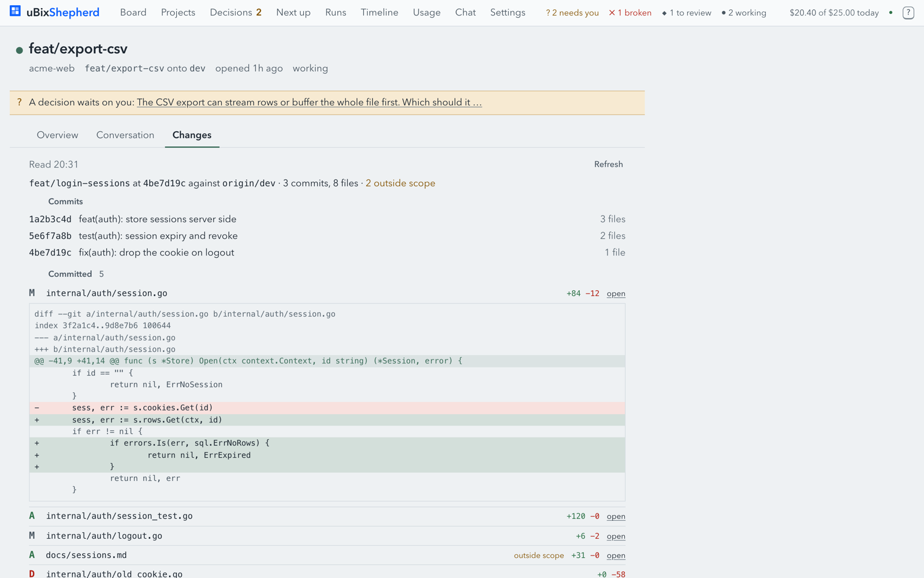Switch to the Overview tab
This screenshot has height=578, width=924.
(57, 135)
